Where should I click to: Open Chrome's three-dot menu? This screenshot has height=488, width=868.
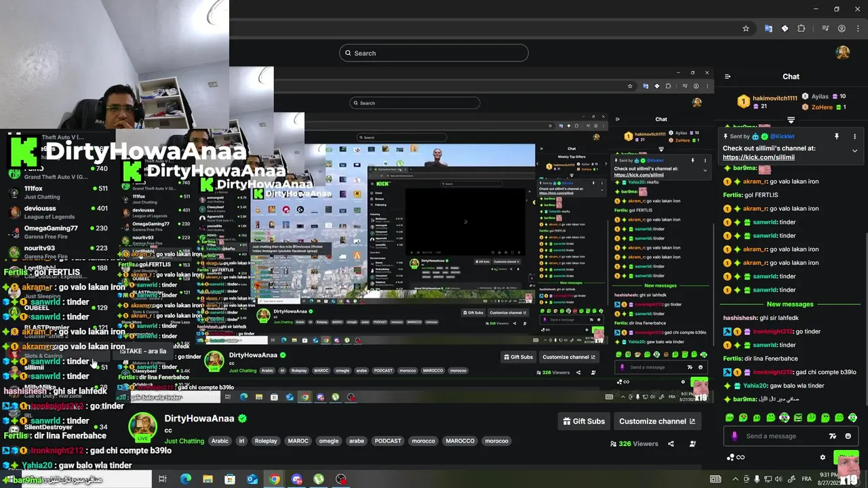click(x=857, y=28)
